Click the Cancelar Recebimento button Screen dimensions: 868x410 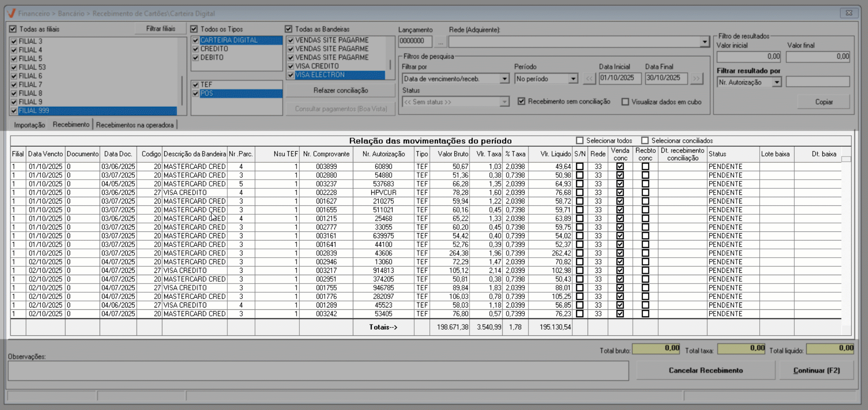point(705,370)
